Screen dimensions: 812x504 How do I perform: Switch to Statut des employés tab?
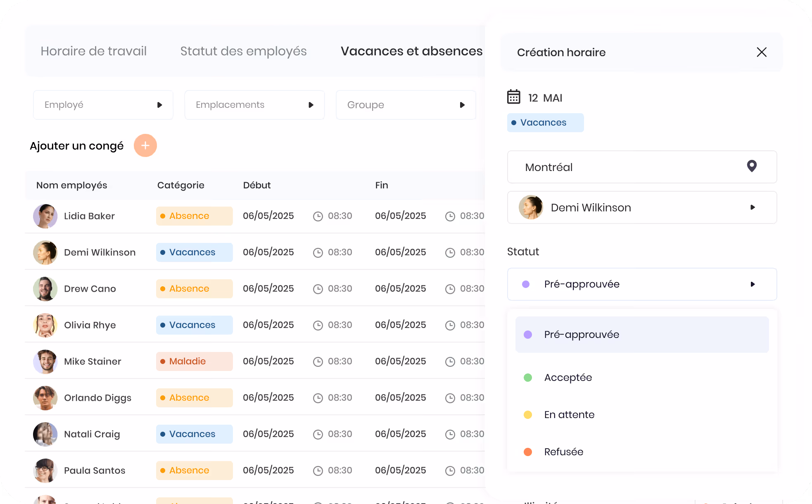click(x=243, y=51)
